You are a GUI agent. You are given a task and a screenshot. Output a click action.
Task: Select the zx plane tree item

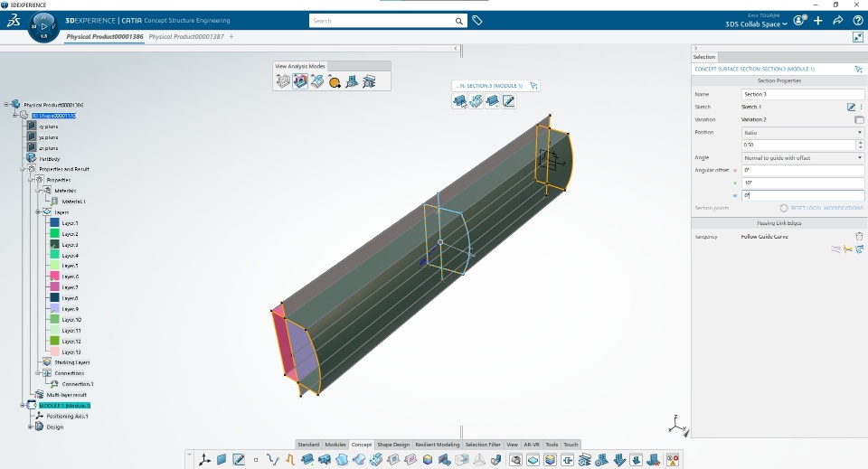pos(48,148)
